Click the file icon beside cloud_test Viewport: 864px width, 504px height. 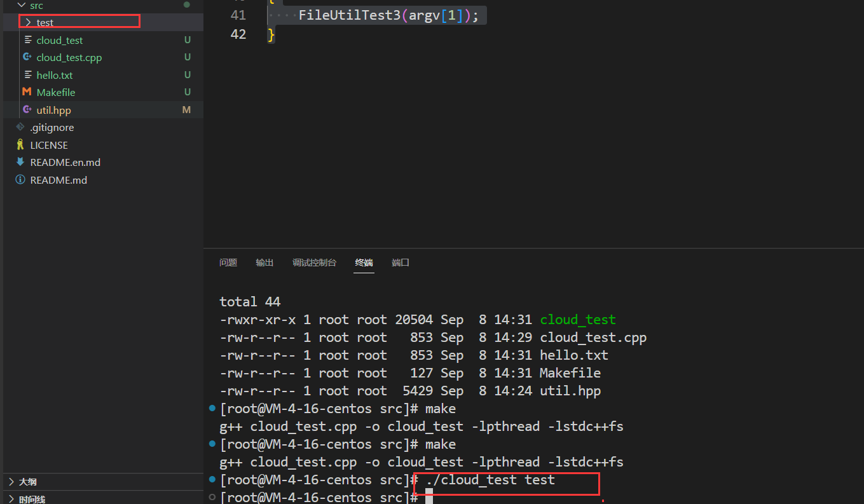coord(28,40)
